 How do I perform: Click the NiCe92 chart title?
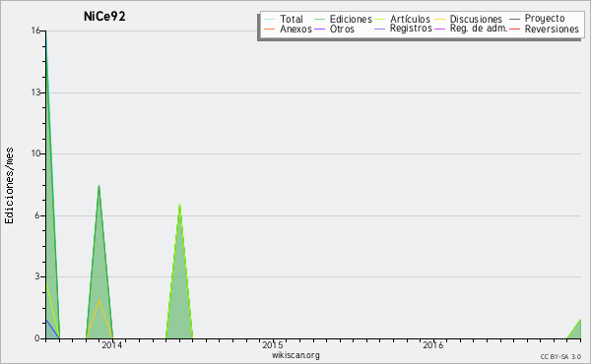click(104, 17)
